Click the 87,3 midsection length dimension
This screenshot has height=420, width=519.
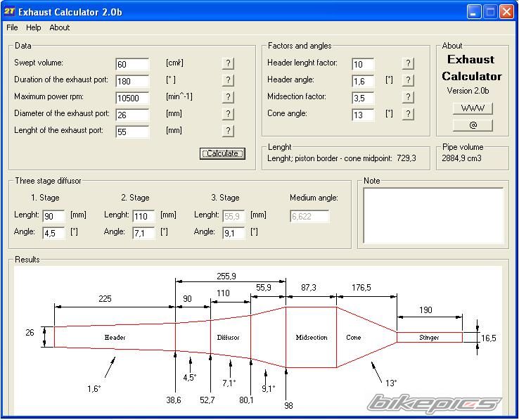coord(309,288)
